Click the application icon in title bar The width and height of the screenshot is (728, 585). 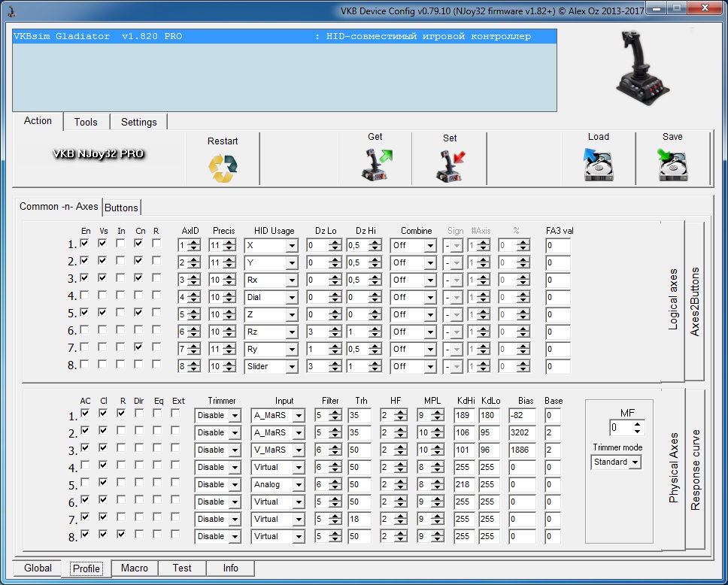click(x=11, y=11)
